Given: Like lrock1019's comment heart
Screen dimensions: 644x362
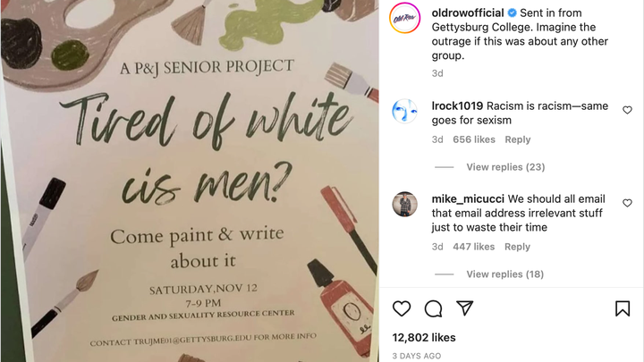Looking at the screenshot, I should 627,110.
